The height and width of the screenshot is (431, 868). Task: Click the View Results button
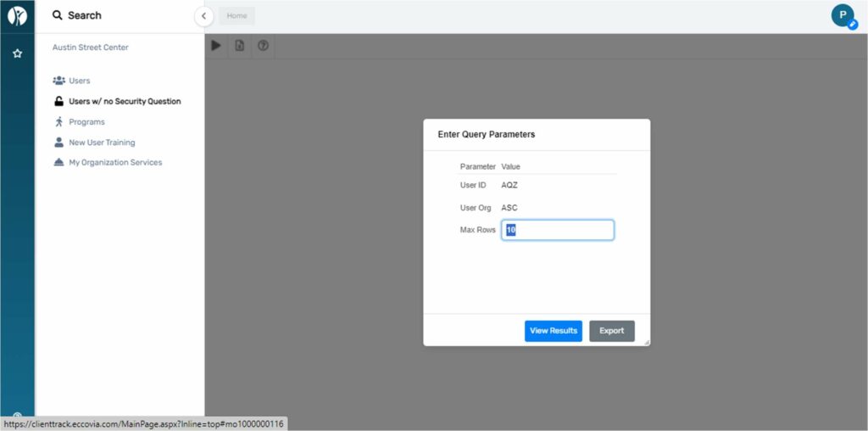coord(553,331)
